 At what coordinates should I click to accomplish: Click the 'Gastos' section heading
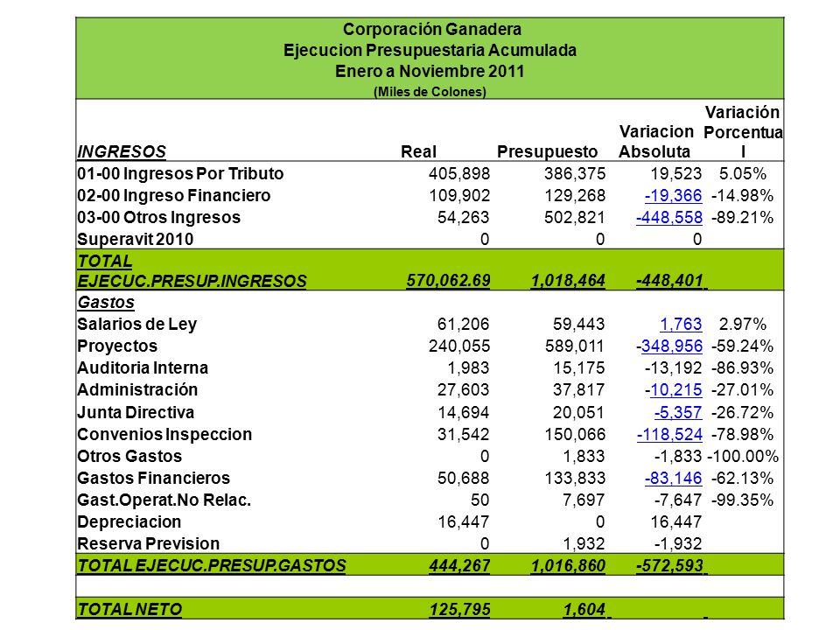pyautogui.click(x=106, y=302)
